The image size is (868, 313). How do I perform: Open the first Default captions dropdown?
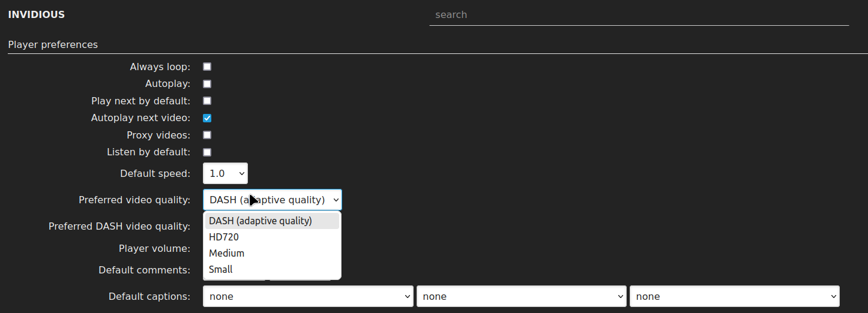click(x=308, y=296)
